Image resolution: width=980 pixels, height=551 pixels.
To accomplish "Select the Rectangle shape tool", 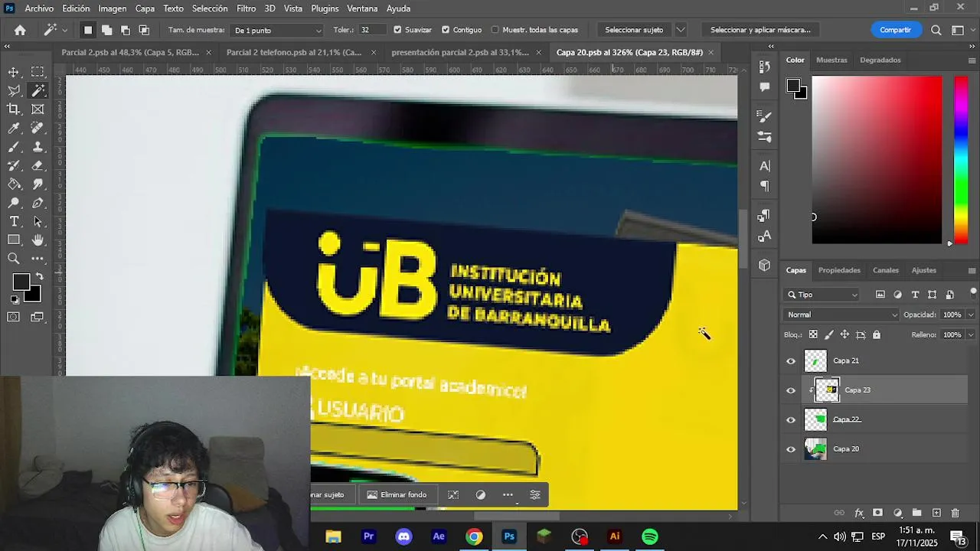I will tap(14, 240).
